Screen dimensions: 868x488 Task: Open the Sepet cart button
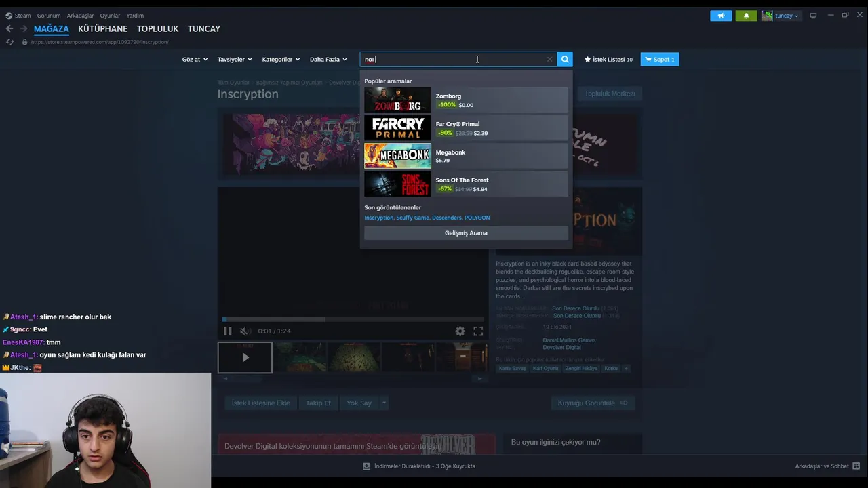659,59
